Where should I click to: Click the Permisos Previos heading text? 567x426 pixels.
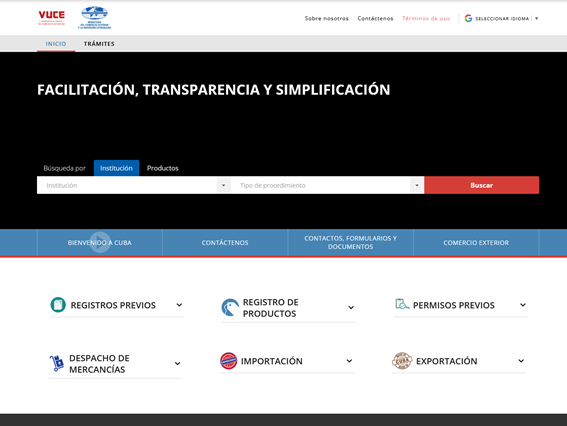coord(454,305)
